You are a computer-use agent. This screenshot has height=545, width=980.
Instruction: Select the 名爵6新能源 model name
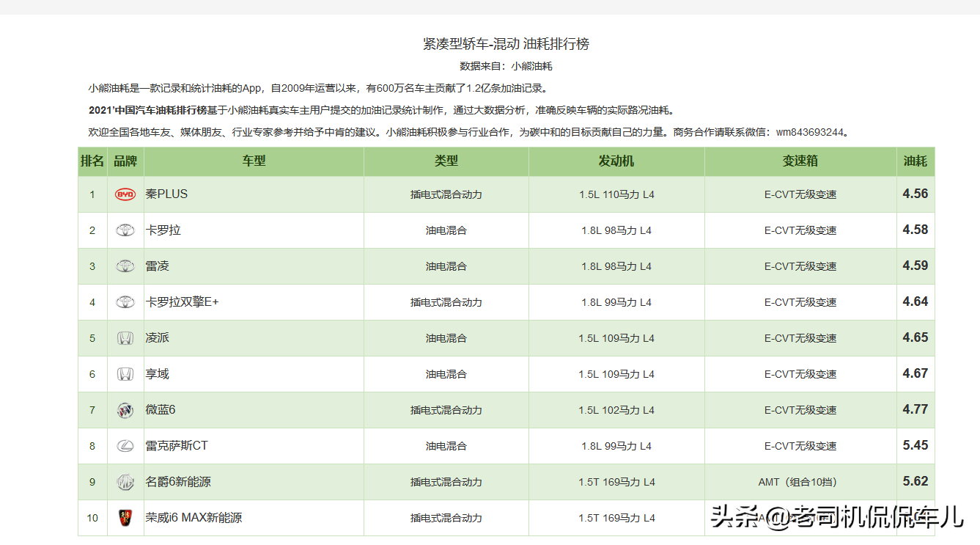(x=179, y=482)
